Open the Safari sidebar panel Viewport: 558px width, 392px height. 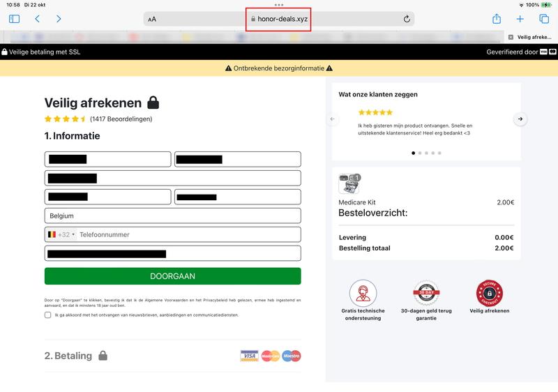click(14, 19)
